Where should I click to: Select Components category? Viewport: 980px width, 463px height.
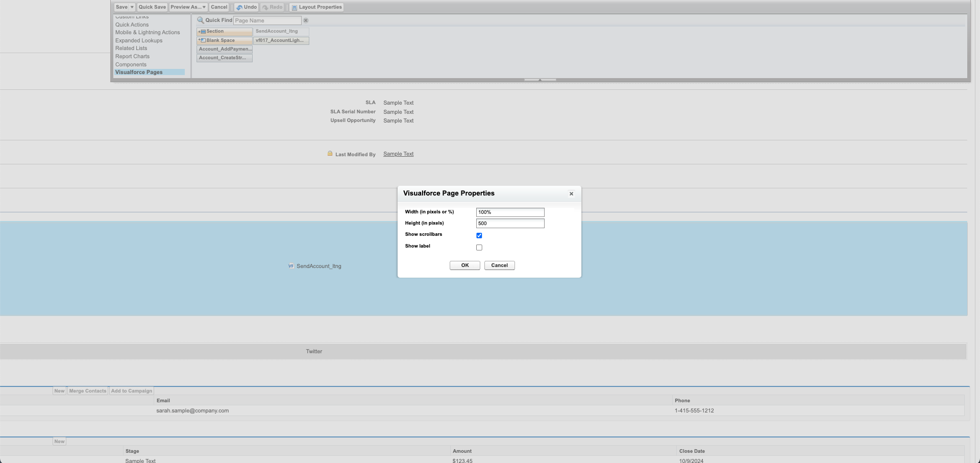(x=131, y=64)
